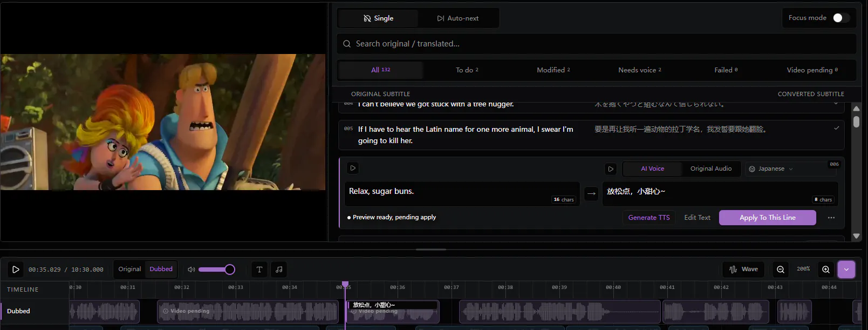Click the subtitle list scrollbar up arrow
The width and height of the screenshot is (868, 330).
[x=856, y=109]
